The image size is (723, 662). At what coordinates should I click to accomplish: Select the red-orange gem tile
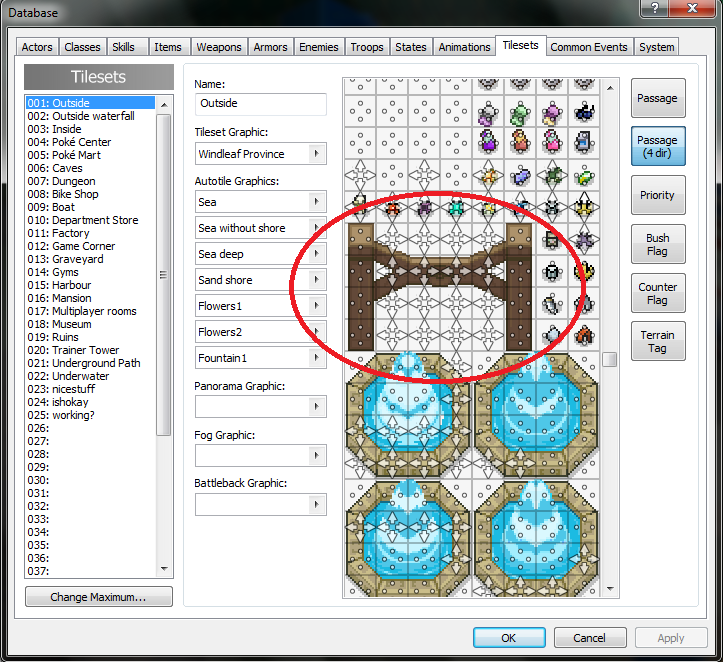[392, 207]
